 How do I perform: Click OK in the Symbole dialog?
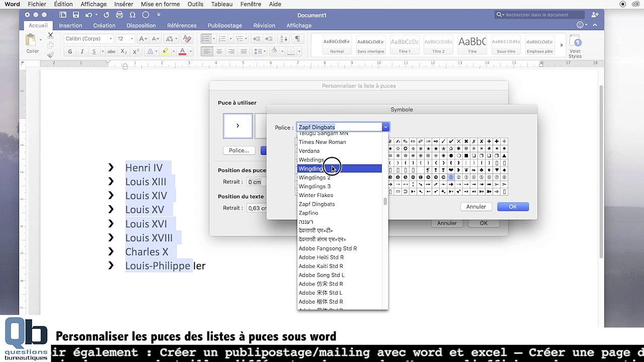point(513,207)
